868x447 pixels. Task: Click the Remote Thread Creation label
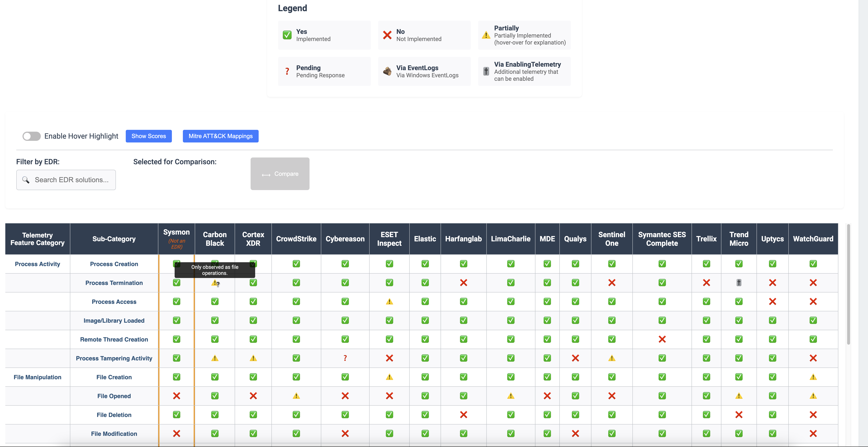(x=114, y=340)
